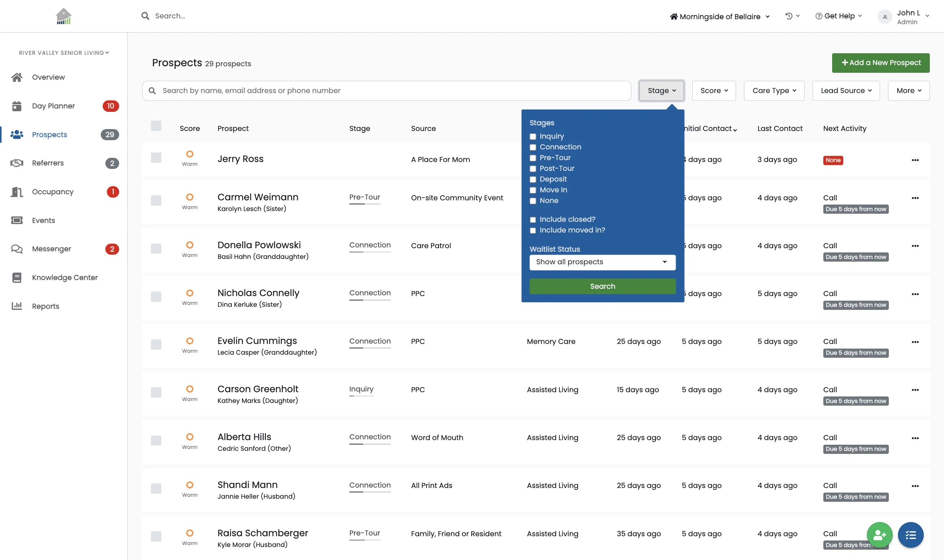This screenshot has width=944, height=560.
Task: Open Carmel Weimann prospect profile
Action: coord(258,197)
